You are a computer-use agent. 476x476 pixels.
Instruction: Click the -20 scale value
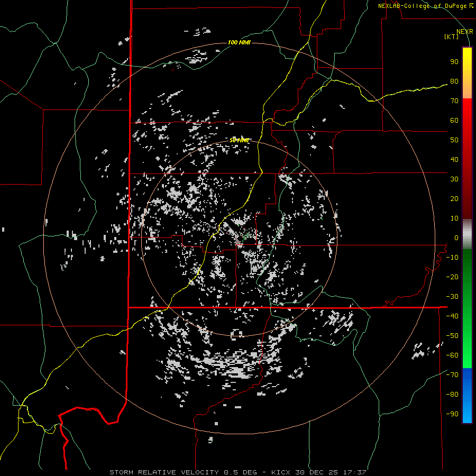(x=452, y=277)
